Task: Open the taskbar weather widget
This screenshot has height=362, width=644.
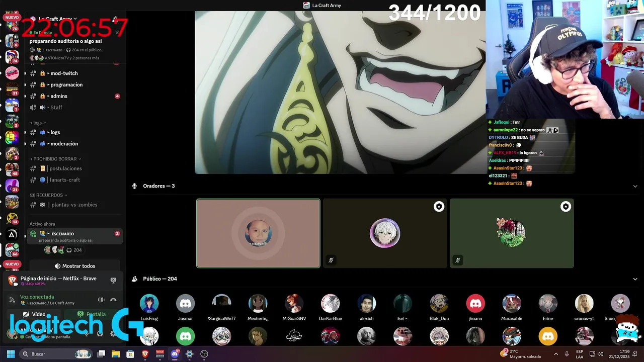Action: pyautogui.click(x=520, y=354)
